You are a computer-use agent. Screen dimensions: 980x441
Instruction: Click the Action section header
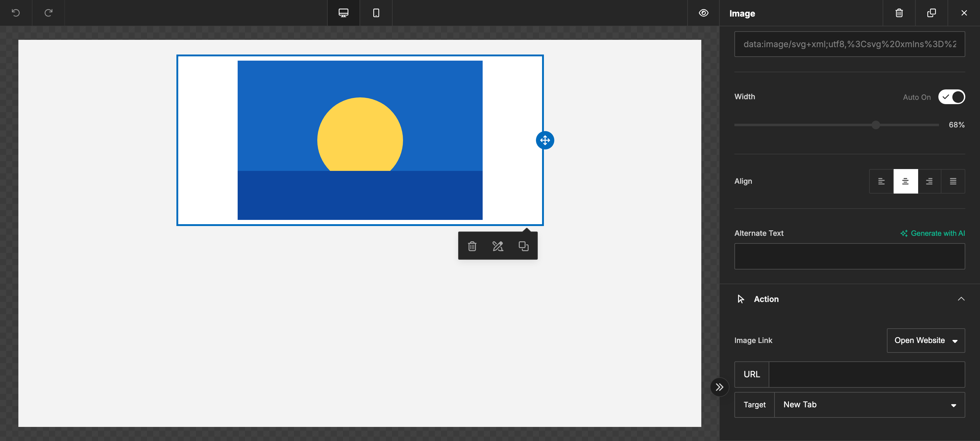[x=849, y=299]
